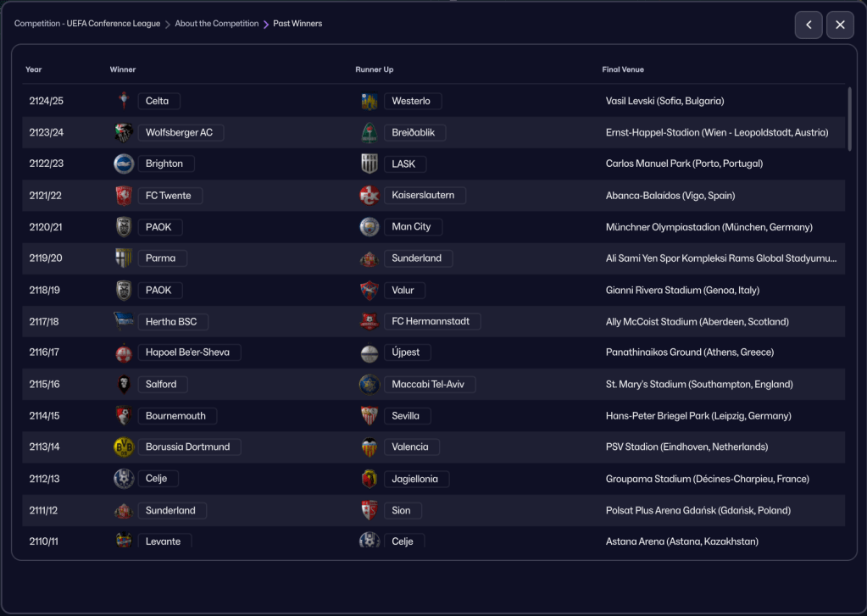Go back using the left chevron button
Viewport: 867px width, 616px height.
pos(809,25)
